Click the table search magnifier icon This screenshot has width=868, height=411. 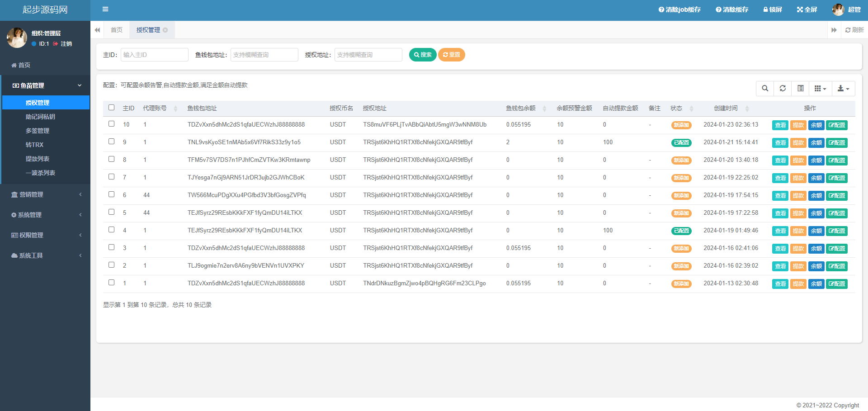tap(765, 89)
